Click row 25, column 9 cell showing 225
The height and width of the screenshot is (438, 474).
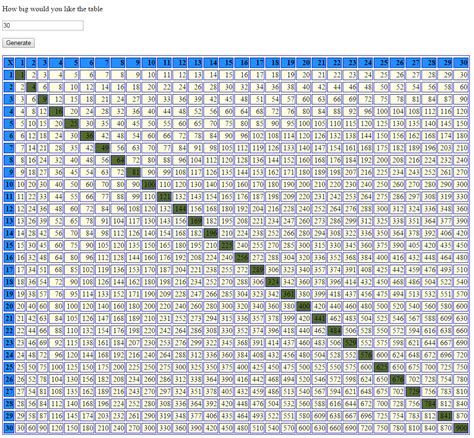click(134, 367)
